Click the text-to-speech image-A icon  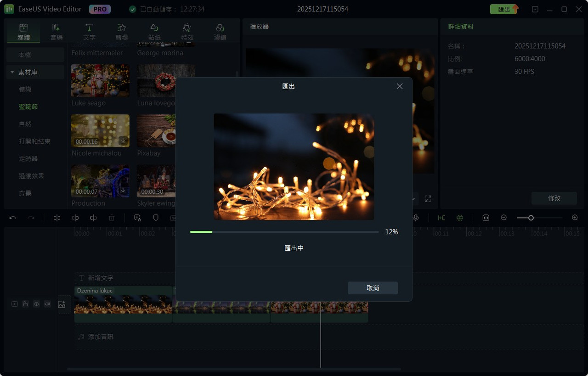coord(137,218)
